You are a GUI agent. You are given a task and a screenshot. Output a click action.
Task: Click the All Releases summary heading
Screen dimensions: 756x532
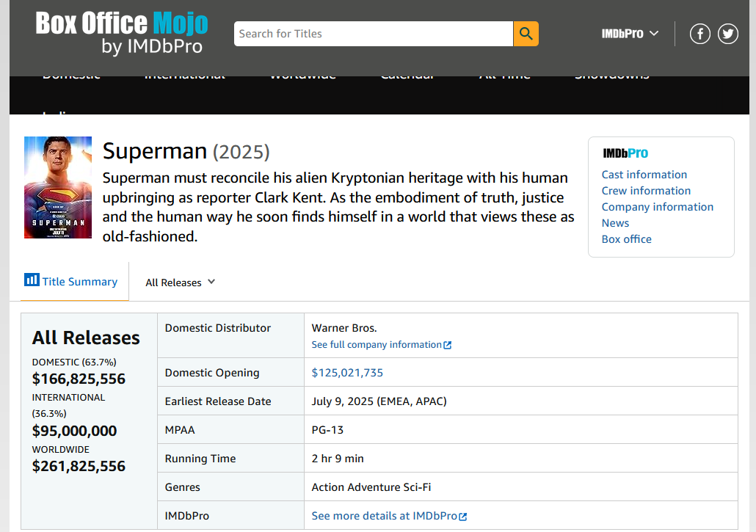coord(86,338)
